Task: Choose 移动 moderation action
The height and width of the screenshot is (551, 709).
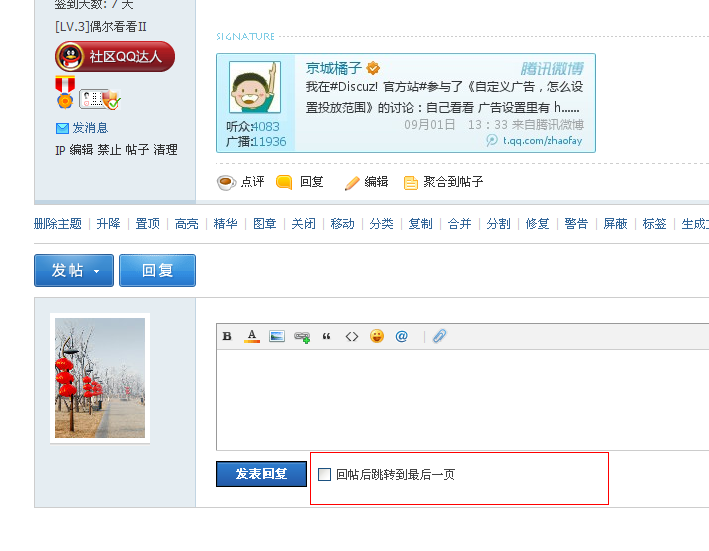Action: [342, 224]
